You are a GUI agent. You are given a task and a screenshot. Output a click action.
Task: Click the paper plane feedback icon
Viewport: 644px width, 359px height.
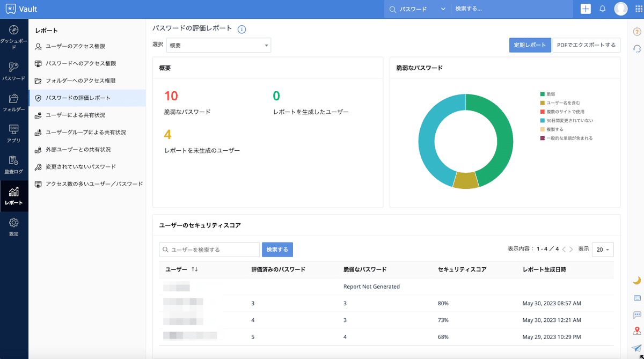pyautogui.click(x=637, y=348)
